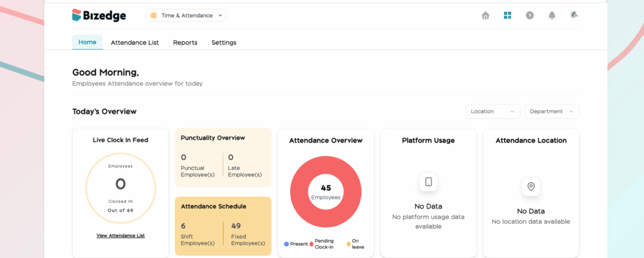
Task: Click the 45 Employees donut center label
Action: click(x=326, y=192)
